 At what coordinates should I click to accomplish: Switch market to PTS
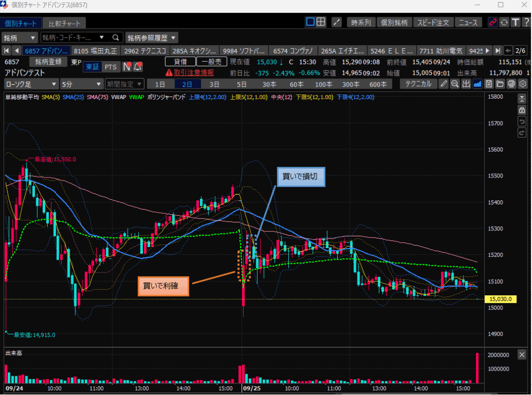(111, 66)
